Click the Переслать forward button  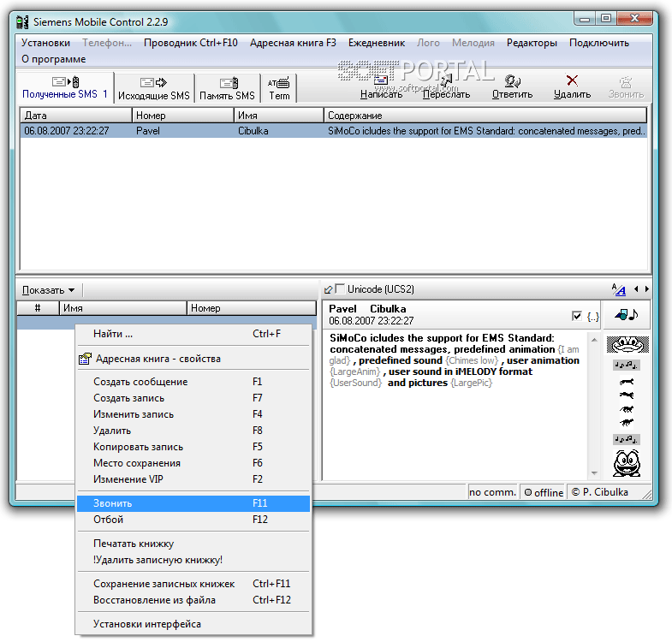click(x=446, y=88)
